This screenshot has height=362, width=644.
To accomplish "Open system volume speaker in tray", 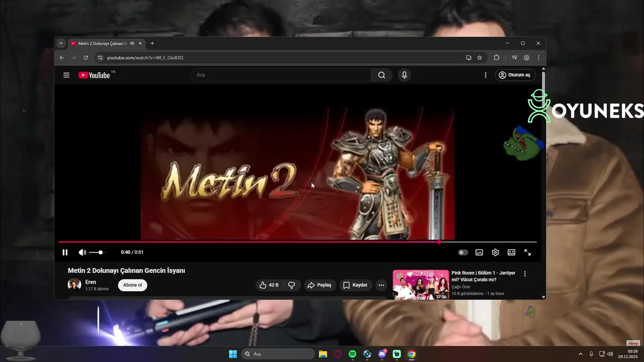I will pos(610,354).
